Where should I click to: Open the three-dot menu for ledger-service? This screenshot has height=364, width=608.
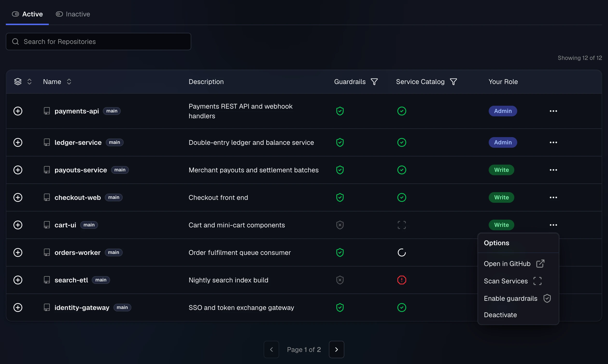(x=553, y=142)
